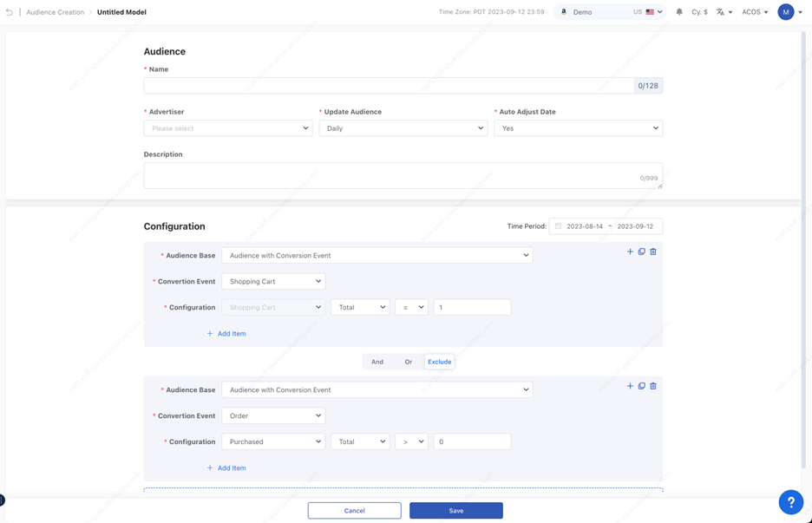This screenshot has width=812, height=523.
Task: Open the Update Audience Daily dropdown
Action: 403,127
